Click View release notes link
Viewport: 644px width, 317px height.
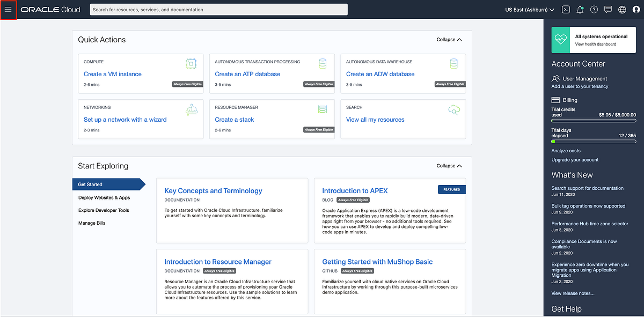coord(573,293)
